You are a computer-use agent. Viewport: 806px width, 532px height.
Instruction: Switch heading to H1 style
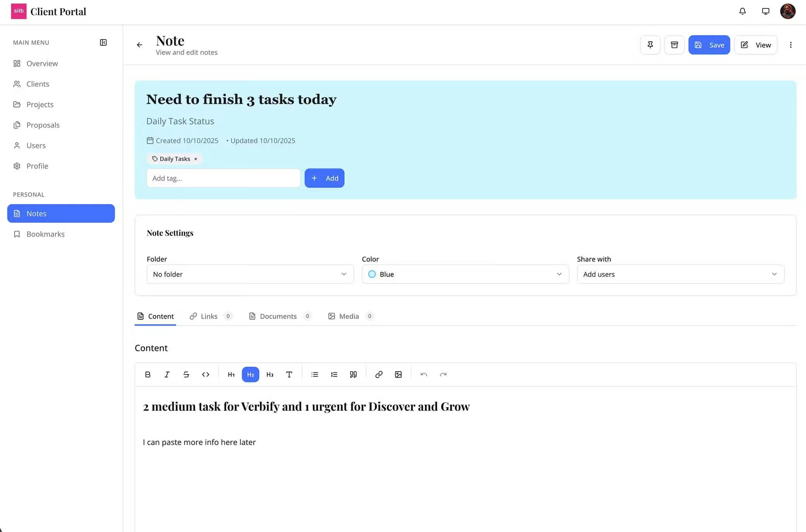pos(231,374)
